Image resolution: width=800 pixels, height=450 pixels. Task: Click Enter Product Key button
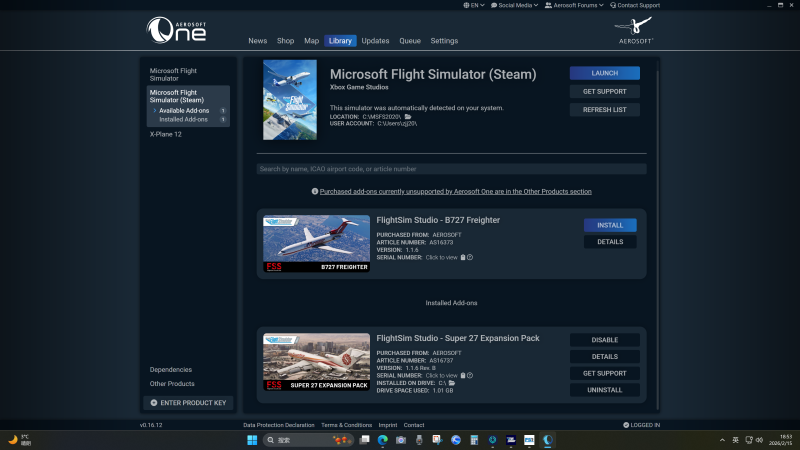pyautogui.click(x=188, y=403)
